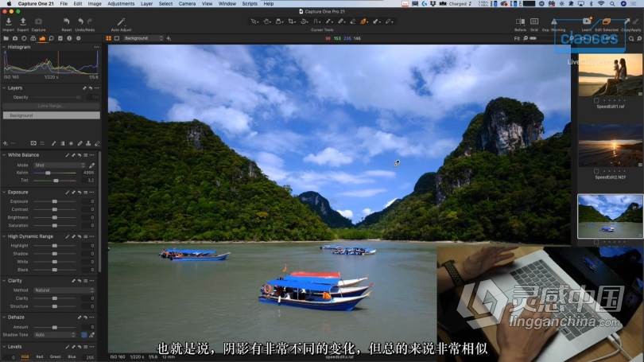Open the White Balance Mode dropdown
This screenshot has width=644, height=362.
(x=60, y=165)
